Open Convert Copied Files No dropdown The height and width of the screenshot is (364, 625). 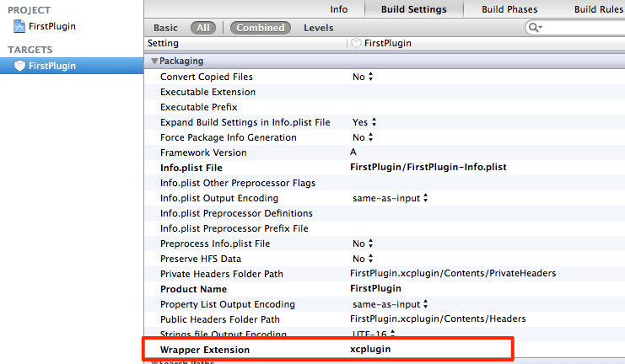click(363, 77)
